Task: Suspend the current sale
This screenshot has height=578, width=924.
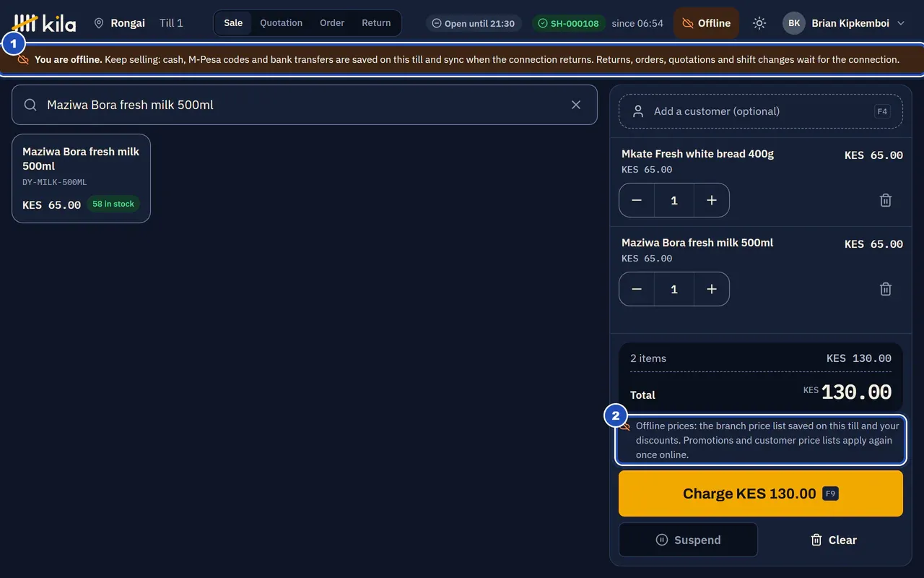Action: (688, 540)
